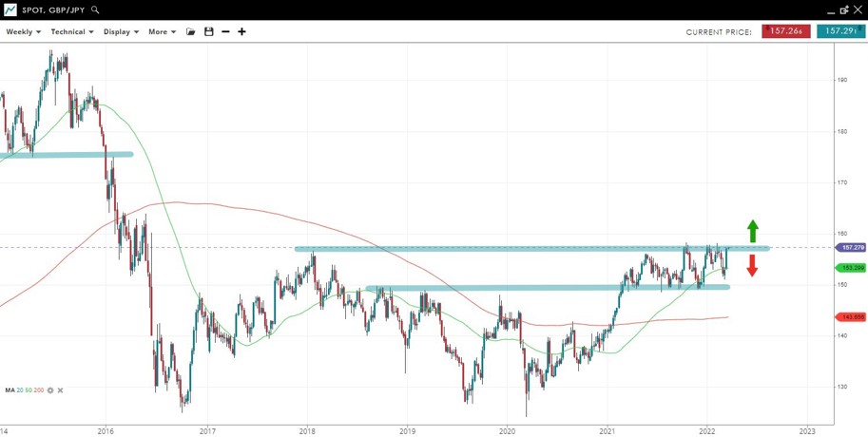Pop out the chart window
The image size is (868, 437).
click(x=843, y=9)
